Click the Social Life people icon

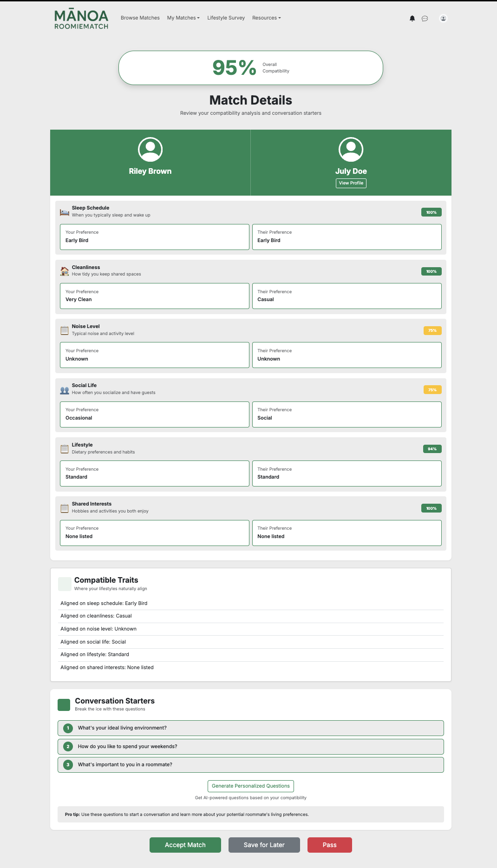pyautogui.click(x=65, y=390)
